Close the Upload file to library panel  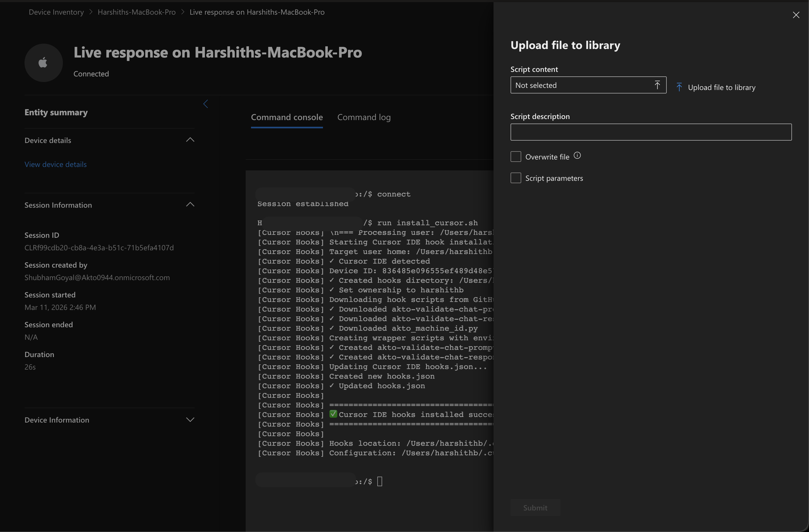coord(796,15)
